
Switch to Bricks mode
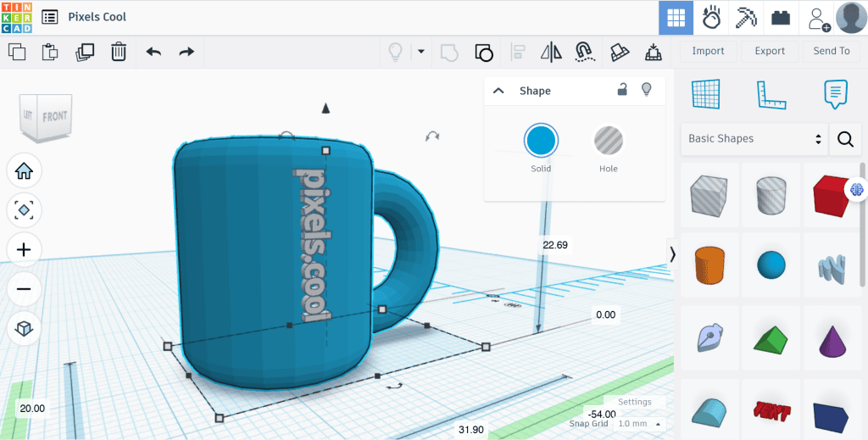pyautogui.click(x=781, y=18)
